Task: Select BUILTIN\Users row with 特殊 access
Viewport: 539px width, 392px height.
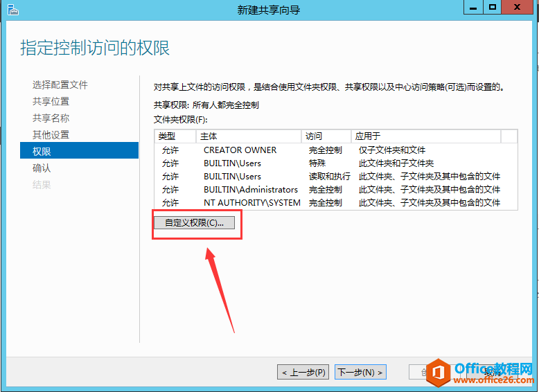Action: (x=336, y=163)
